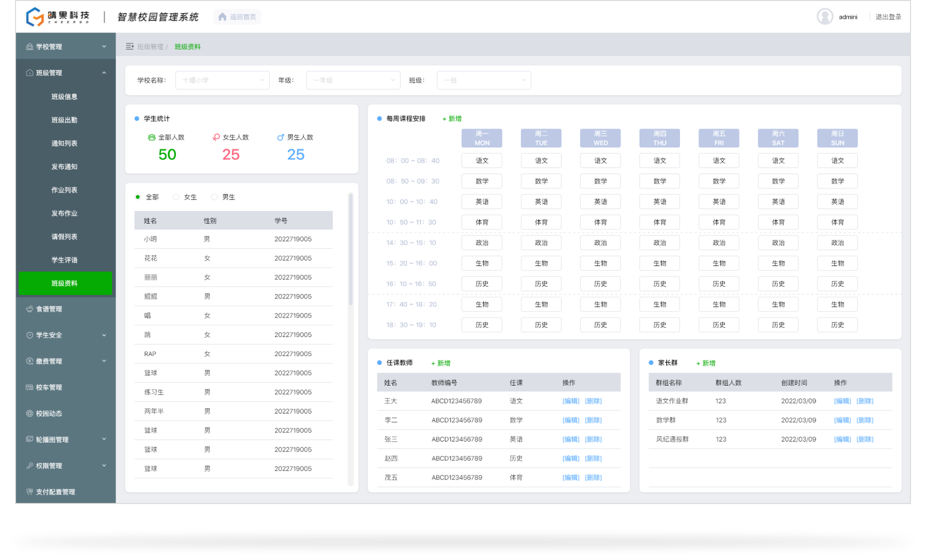
Task: Click student row RAP
Action: (233, 353)
